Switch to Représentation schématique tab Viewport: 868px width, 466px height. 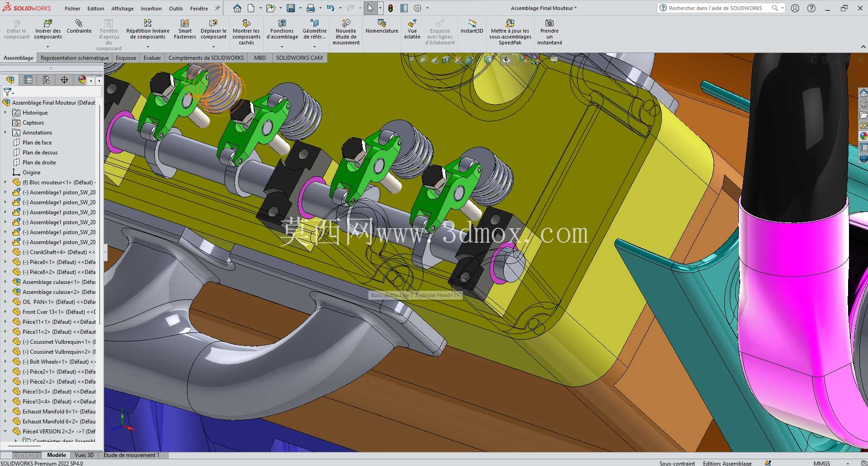[x=75, y=58]
